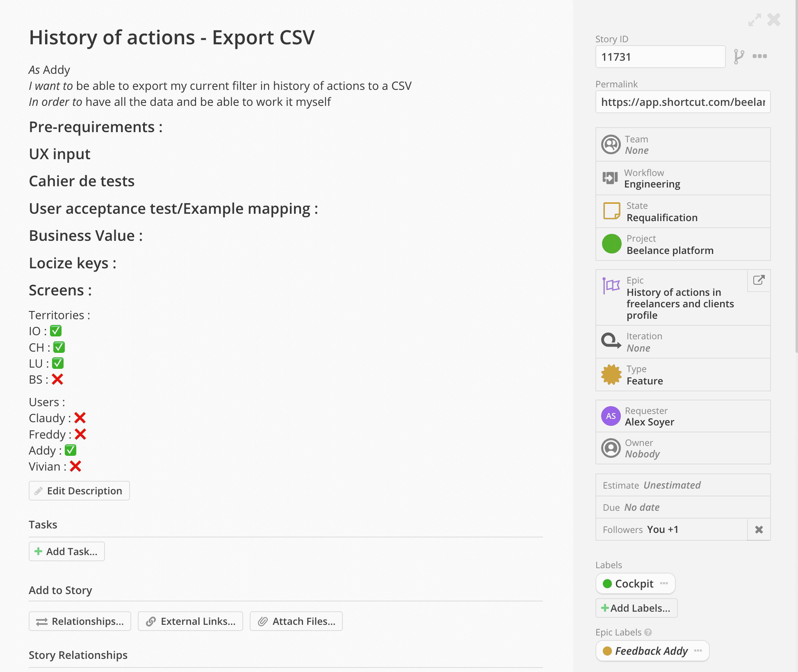Image resolution: width=798 pixels, height=672 pixels.
Task: Open the Feedback Addy label menu
Action: tap(698, 651)
